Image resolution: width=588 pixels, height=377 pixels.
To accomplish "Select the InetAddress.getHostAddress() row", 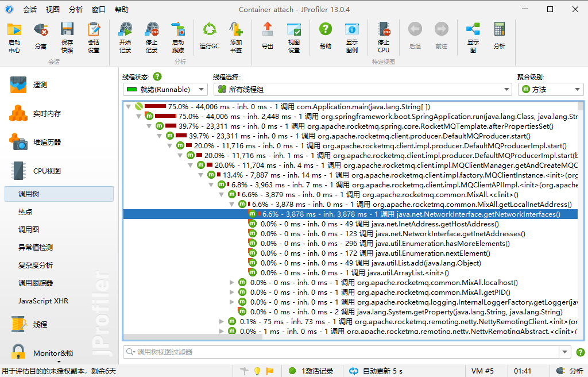I will pyautogui.click(x=350, y=224).
